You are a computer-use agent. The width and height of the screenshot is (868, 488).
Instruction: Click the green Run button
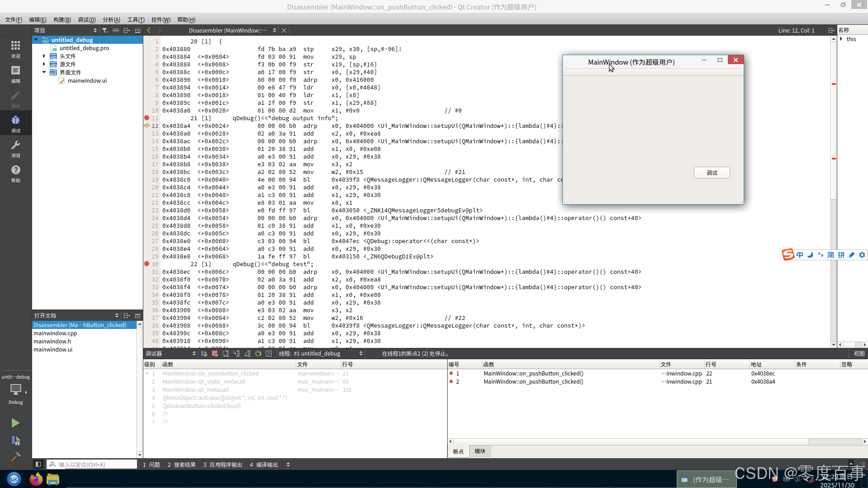point(15,423)
